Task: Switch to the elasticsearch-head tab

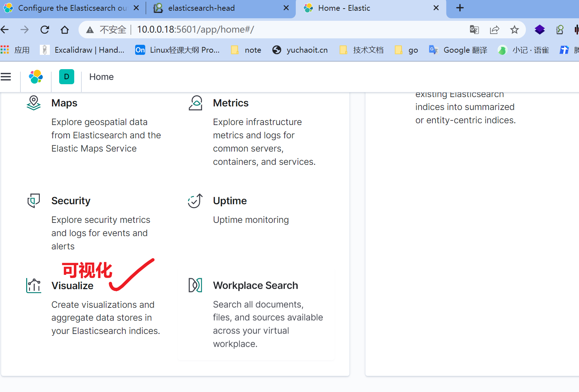Action: pos(201,8)
